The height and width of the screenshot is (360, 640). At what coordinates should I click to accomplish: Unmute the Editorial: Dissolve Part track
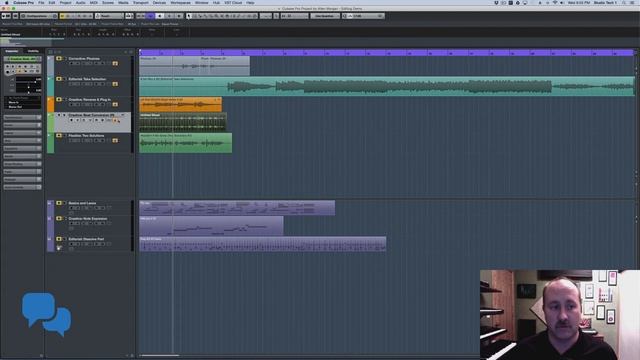pyautogui.click(x=59, y=239)
